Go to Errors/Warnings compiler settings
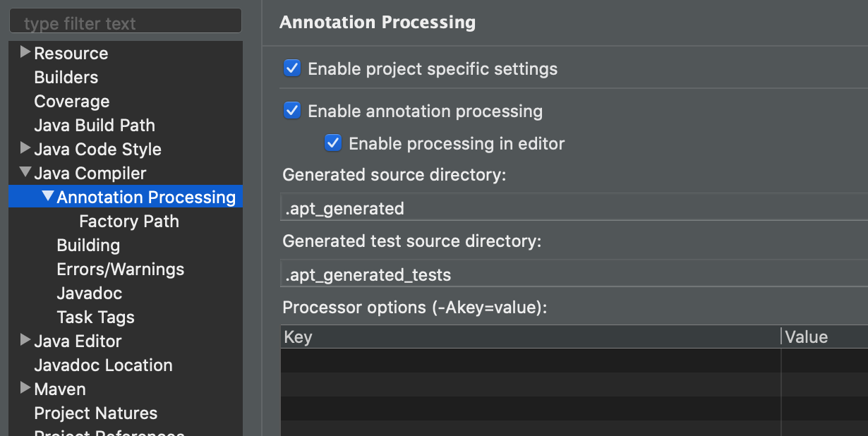The width and height of the screenshot is (868, 436). coord(121,270)
